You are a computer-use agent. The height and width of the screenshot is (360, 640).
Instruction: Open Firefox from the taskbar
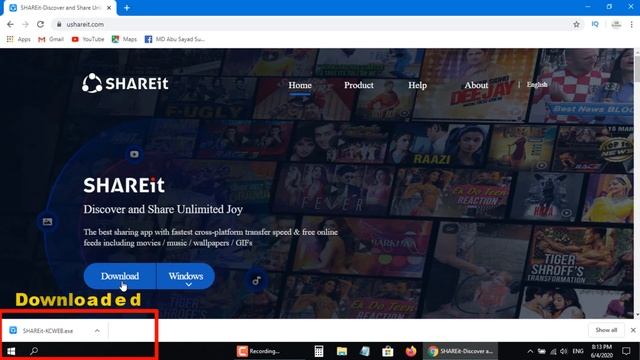[x=411, y=351]
